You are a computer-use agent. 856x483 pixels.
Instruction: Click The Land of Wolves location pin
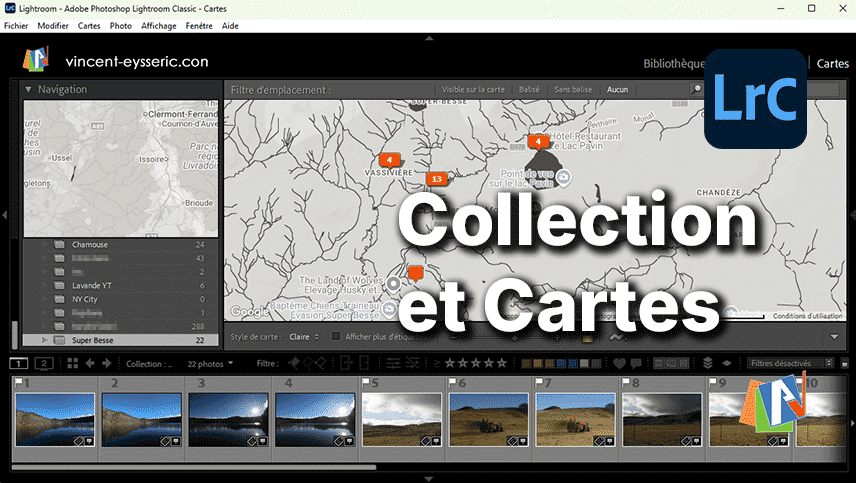pos(393,284)
